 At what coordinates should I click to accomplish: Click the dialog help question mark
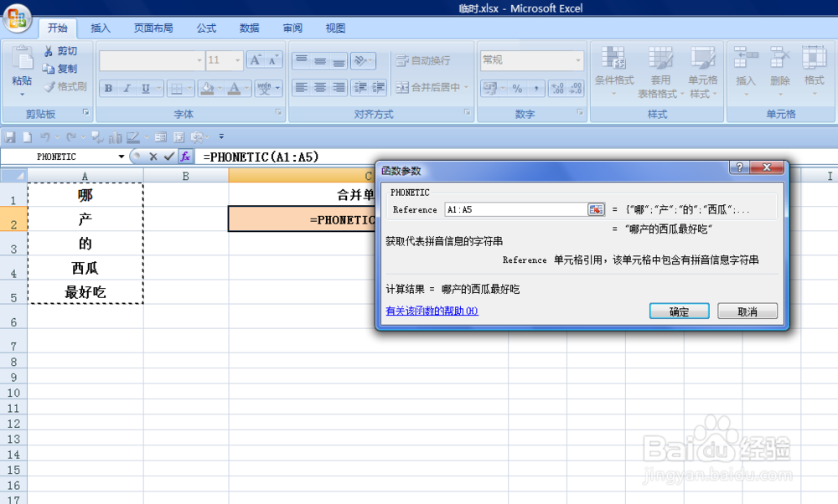tap(740, 167)
